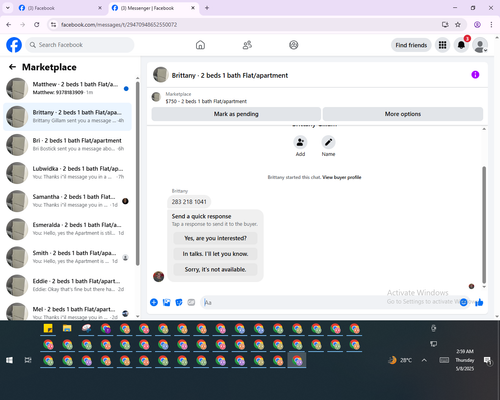The height and width of the screenshot is (400, 500).
Task: Open the notifications bell
Action: 461,45
